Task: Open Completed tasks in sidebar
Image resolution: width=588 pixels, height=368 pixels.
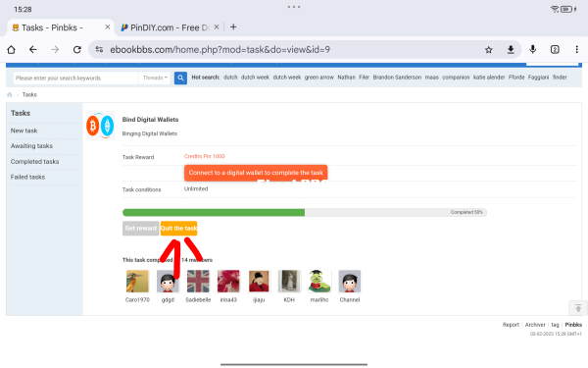Action: (x=35, y=162)
